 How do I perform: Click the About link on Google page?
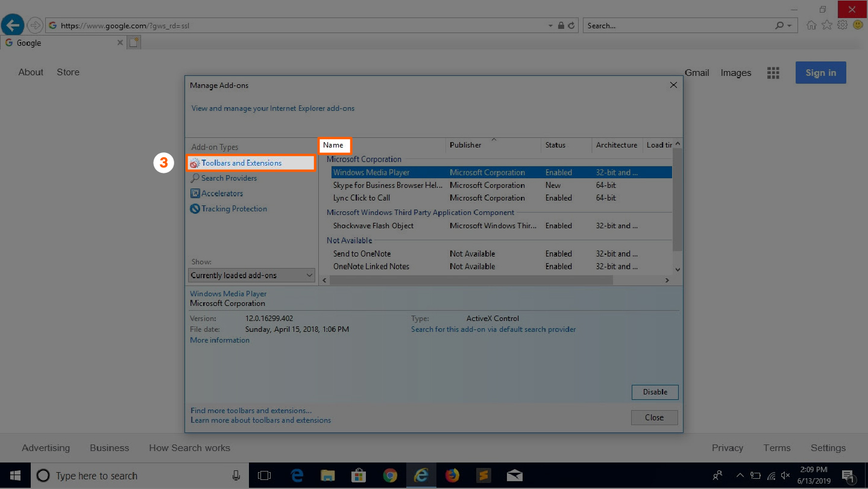coord(31,72)
